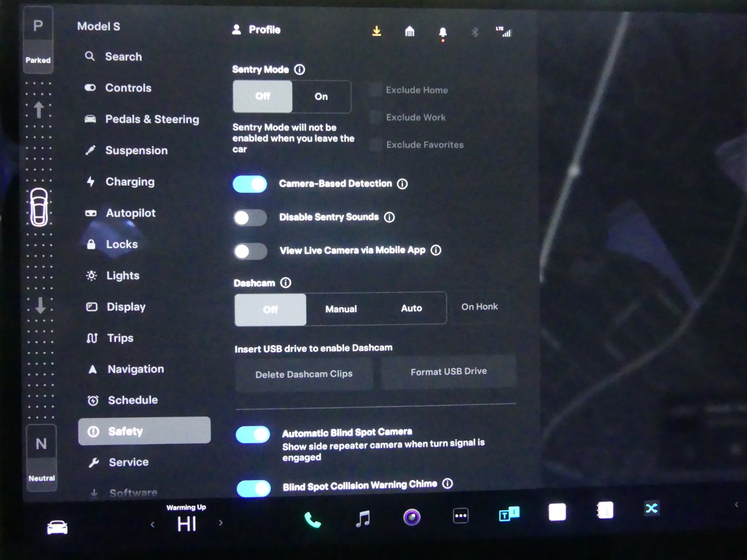
Task: Open the HomeLink garage icon
Action: (410, 32)
